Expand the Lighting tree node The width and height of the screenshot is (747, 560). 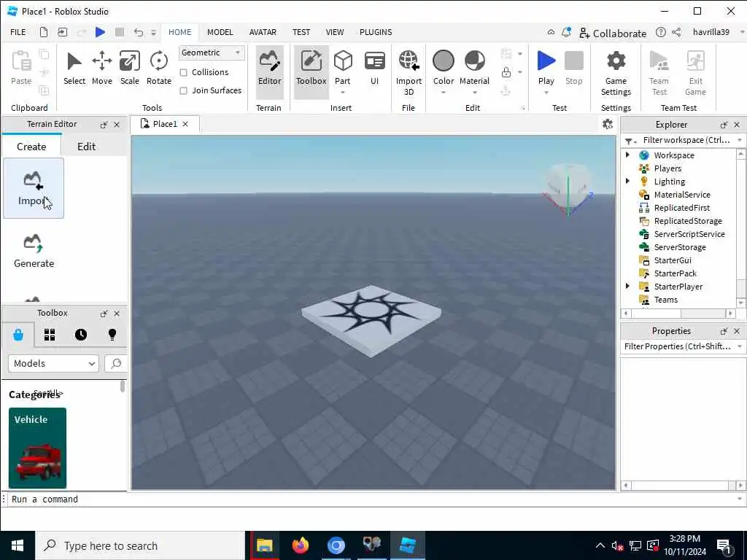[x=627, y=181]
